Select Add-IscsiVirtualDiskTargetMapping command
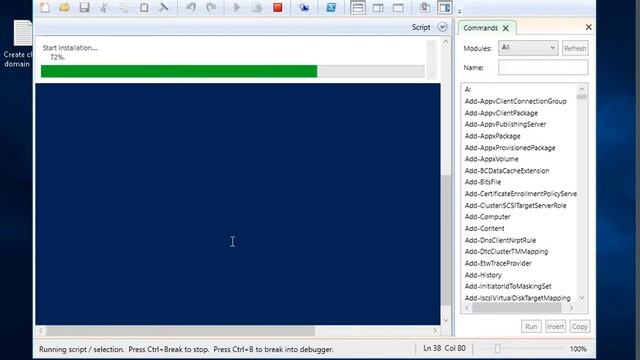Image resolution: width=640 pixels, height=360 pixels. pyautogui.click(x=518, y=298)
